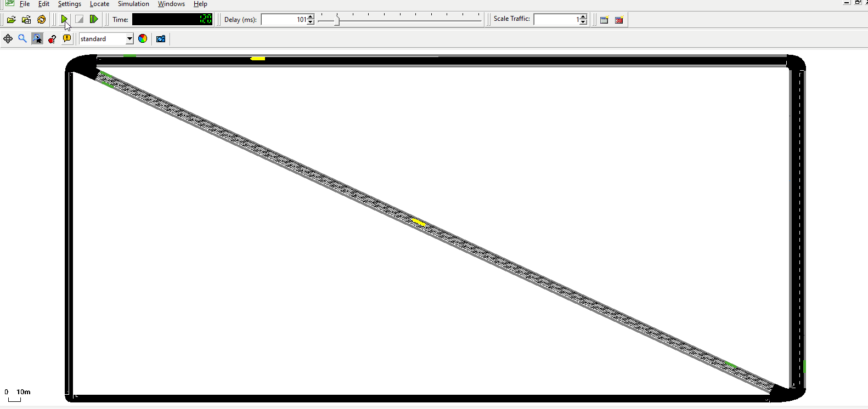
Task: Perform a single simulation step
Action: (x=94, y=20)
